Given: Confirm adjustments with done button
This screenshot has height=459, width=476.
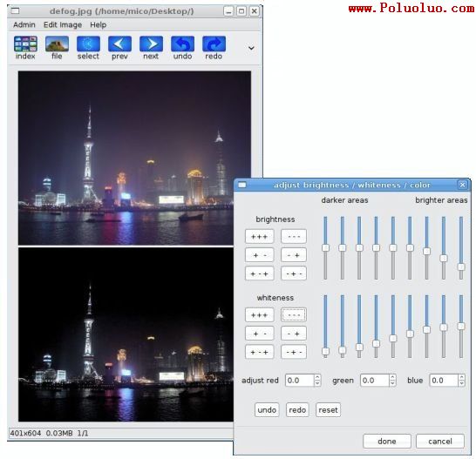Looking at the screenshot, I should click(x=387, y=441).
